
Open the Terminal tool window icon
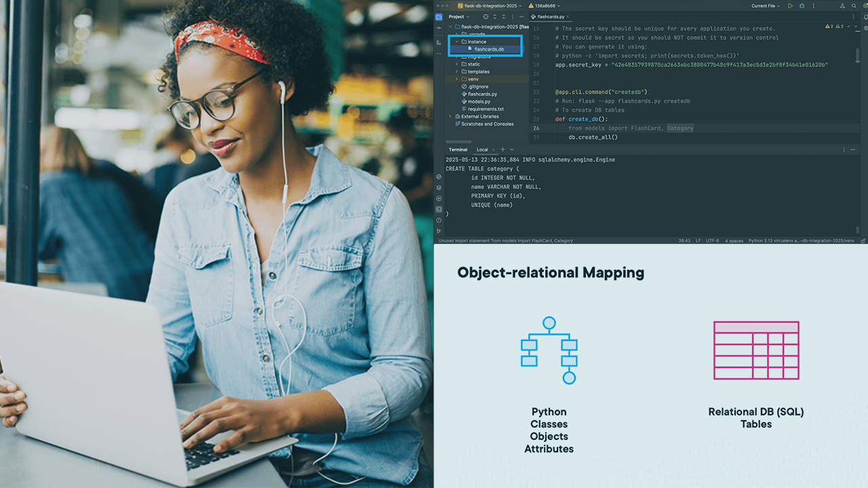pyautogui.click(x=439, y=209)
